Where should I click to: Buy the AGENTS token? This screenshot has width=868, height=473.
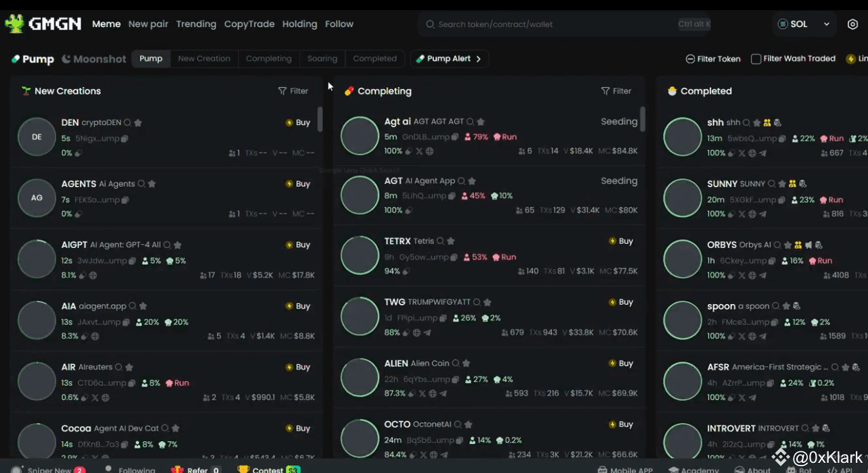[297, 184]
